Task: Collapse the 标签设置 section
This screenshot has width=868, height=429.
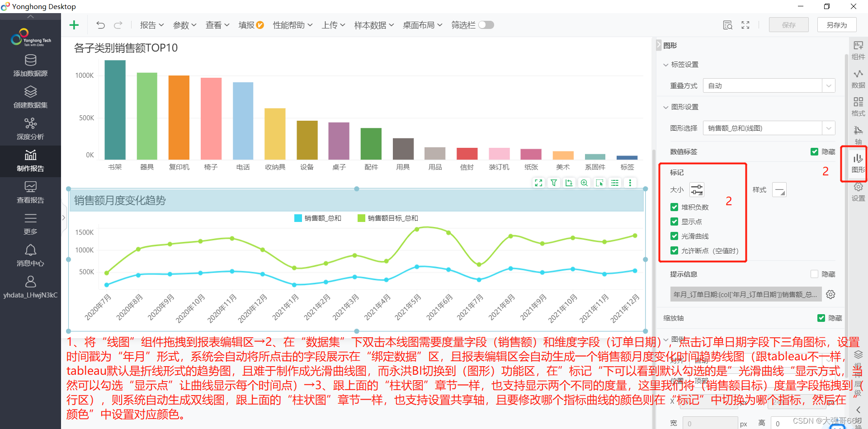Action: tap(665, 65)
